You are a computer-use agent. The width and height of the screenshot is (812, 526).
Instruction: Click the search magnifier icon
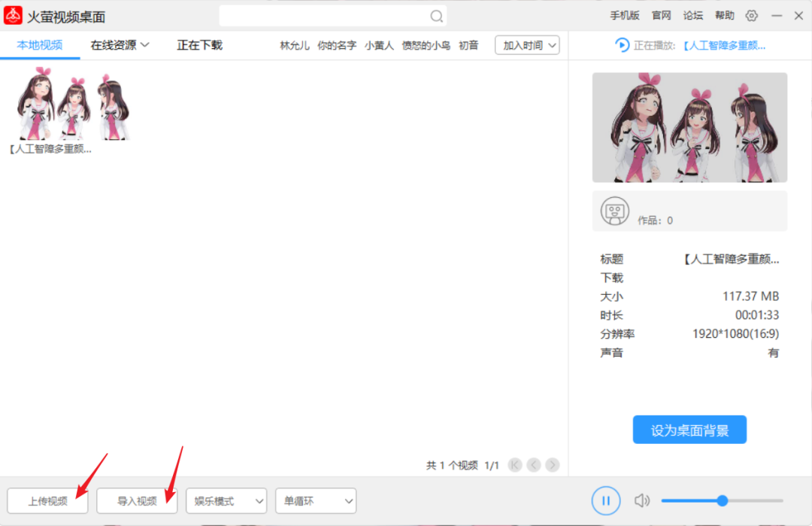[x=437, y=17]
